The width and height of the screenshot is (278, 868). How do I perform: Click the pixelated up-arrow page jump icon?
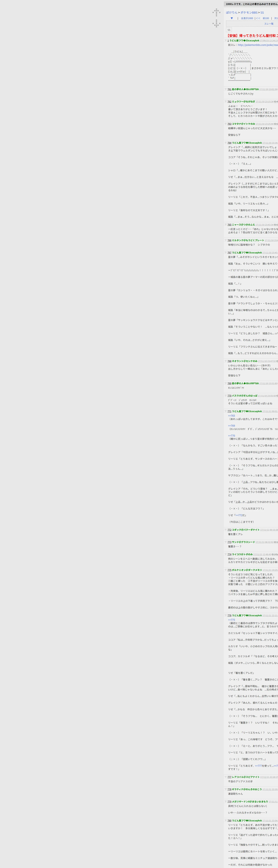[216, 12]
